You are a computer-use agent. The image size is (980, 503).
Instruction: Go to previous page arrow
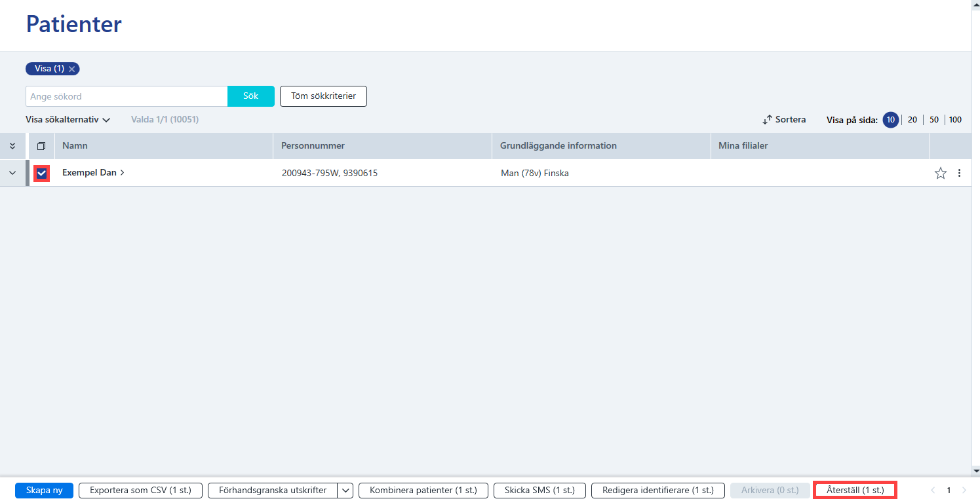(x=933, y=490)
